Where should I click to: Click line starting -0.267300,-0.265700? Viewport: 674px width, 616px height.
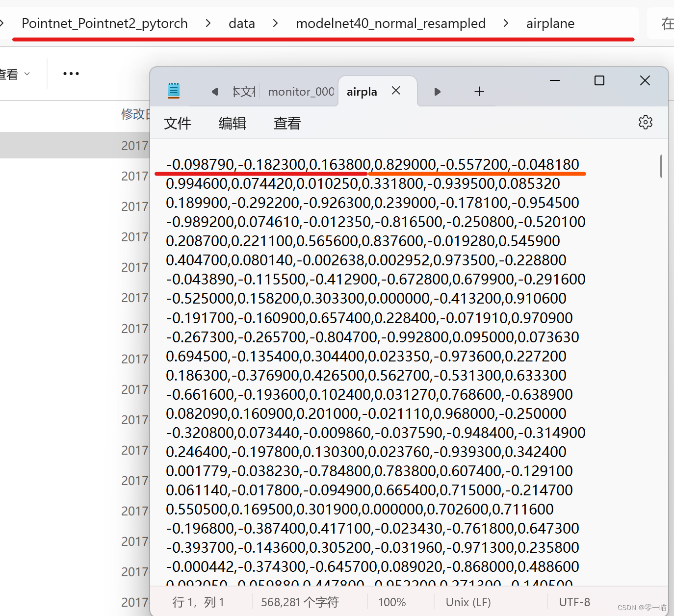373,337
